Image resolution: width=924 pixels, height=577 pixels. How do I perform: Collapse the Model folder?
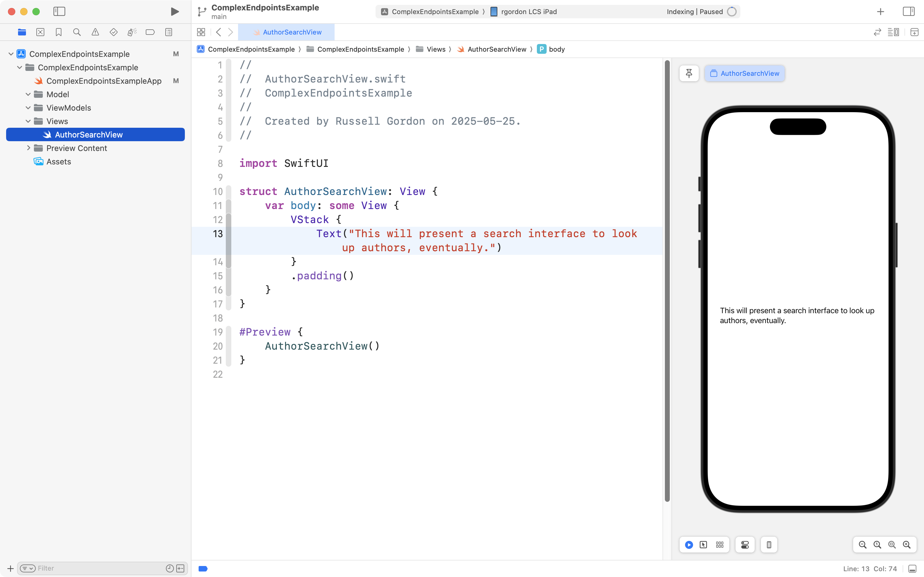coord(28,94)
